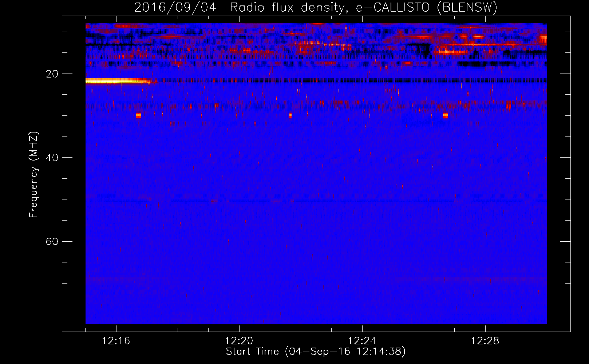This screenshot has height=364, width=589.
Task: Click the plot title "Radio flux density, e-CALLISTO (BLENSW)"
Action: [363, 7]
